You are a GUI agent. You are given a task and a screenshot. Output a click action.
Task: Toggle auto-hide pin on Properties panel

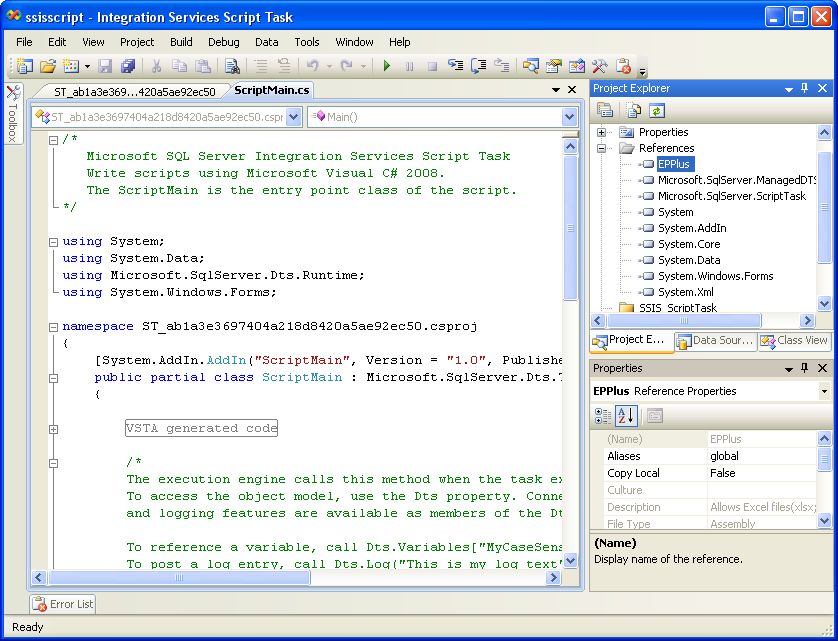805,368
